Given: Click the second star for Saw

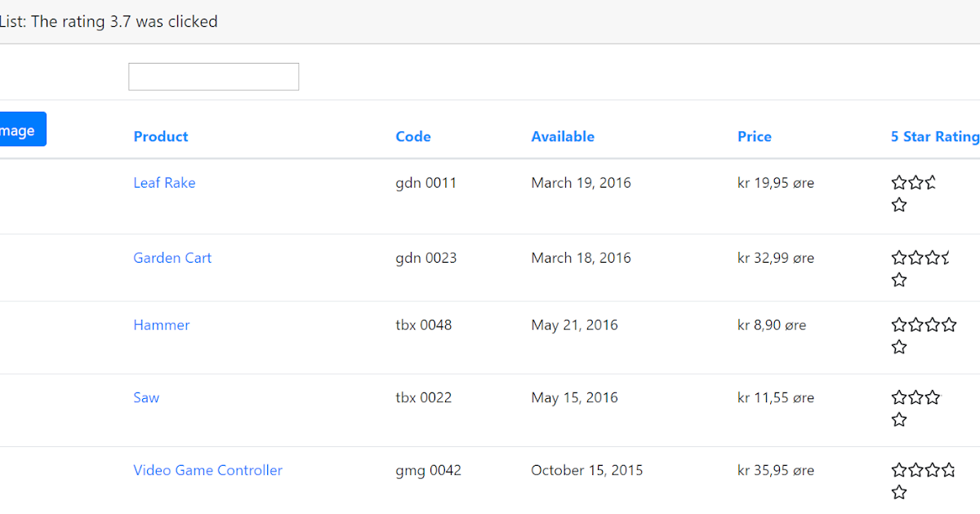Looking at the screenshot, I should [914, 397].
